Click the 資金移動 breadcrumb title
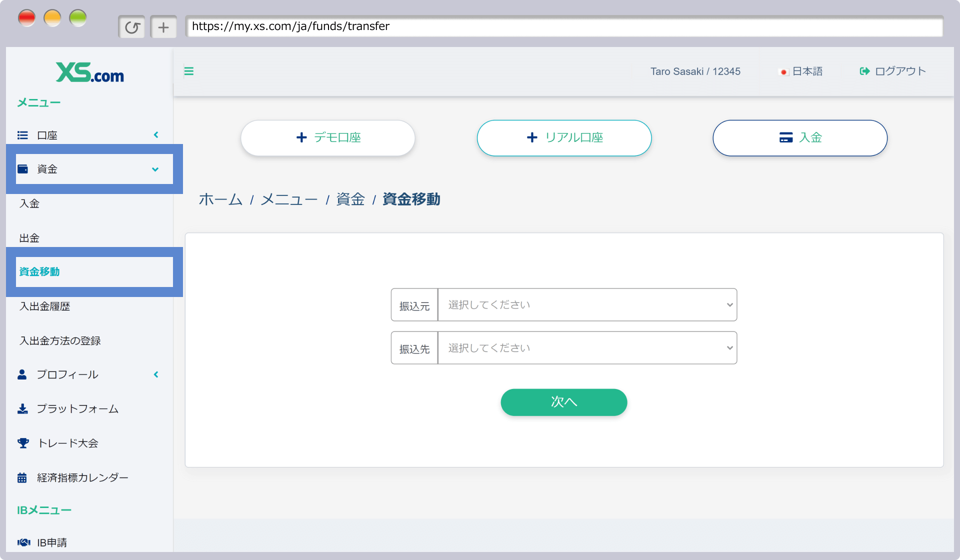Screen dimensions: 960x560 pos(411,199)
